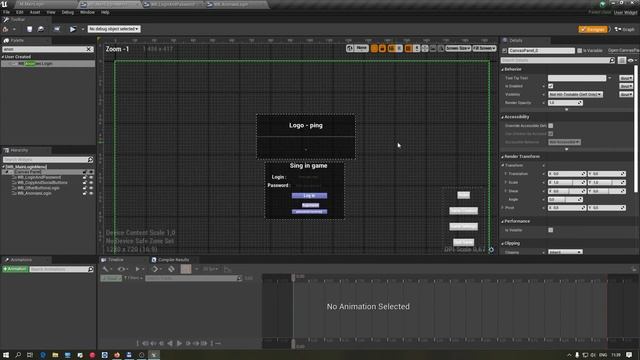This screenshot has width=640, height=360.
Task: Open the Fill Screen dropdown
Action: pos(484,49)
